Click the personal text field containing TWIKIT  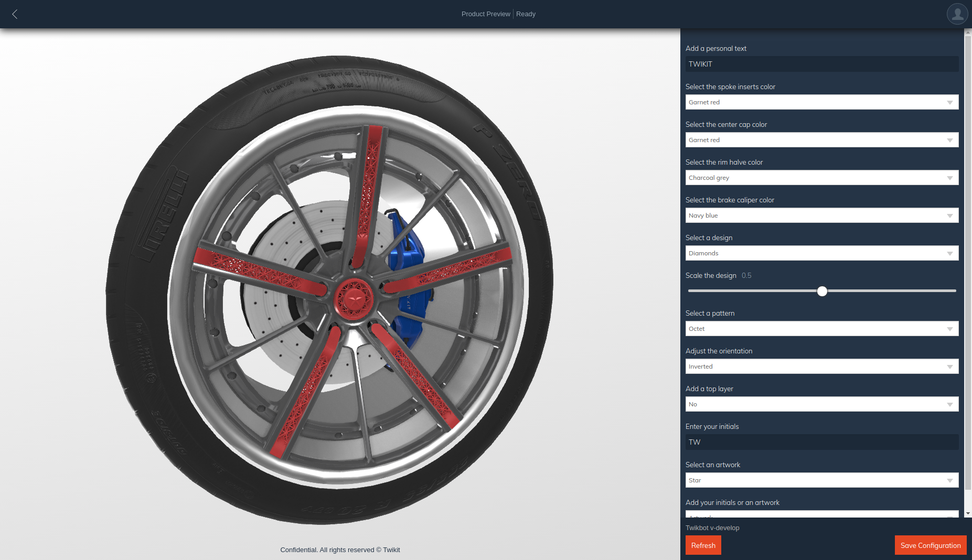[821, 63]
